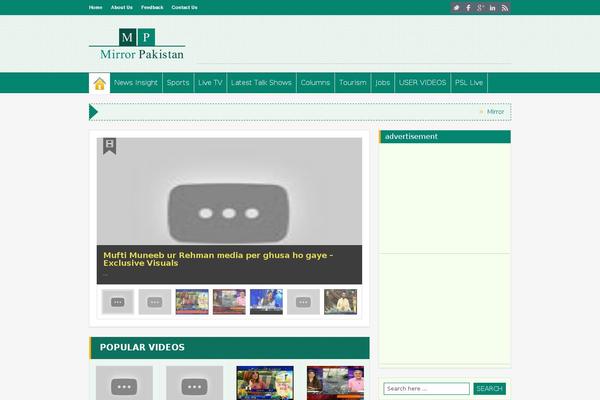This screenshot has width=600, height=400.
Task: Open About Us link
Action: (122, 7)
